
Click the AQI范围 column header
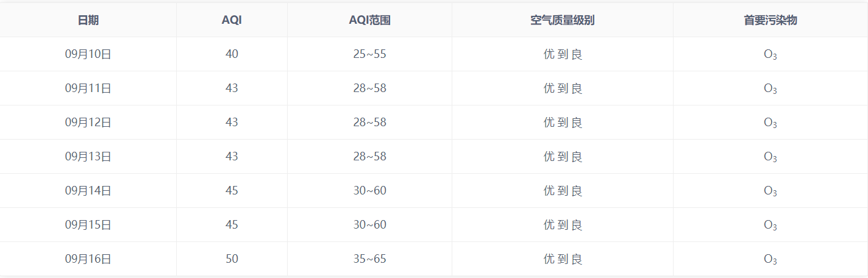pos(369,20)
